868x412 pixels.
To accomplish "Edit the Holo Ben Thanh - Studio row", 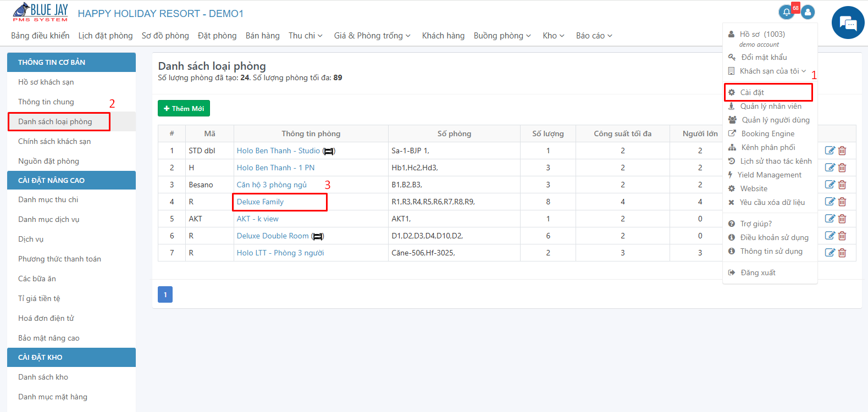I will coord(830,151).
